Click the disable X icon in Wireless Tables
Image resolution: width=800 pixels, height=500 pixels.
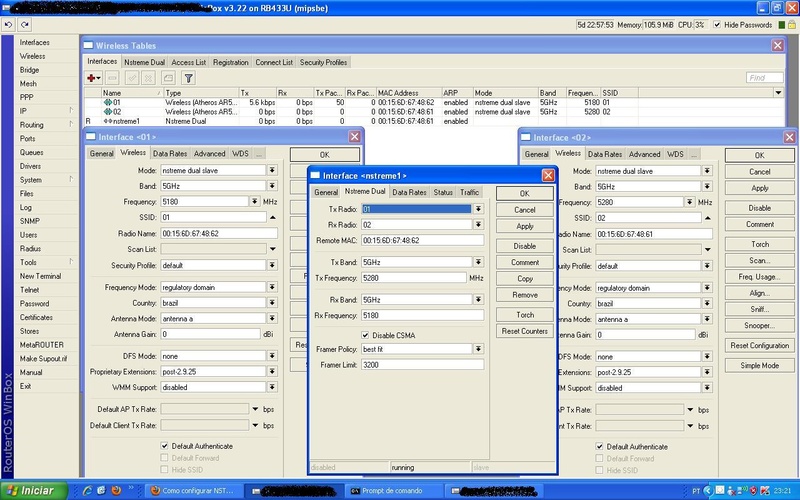coord(148,78)
